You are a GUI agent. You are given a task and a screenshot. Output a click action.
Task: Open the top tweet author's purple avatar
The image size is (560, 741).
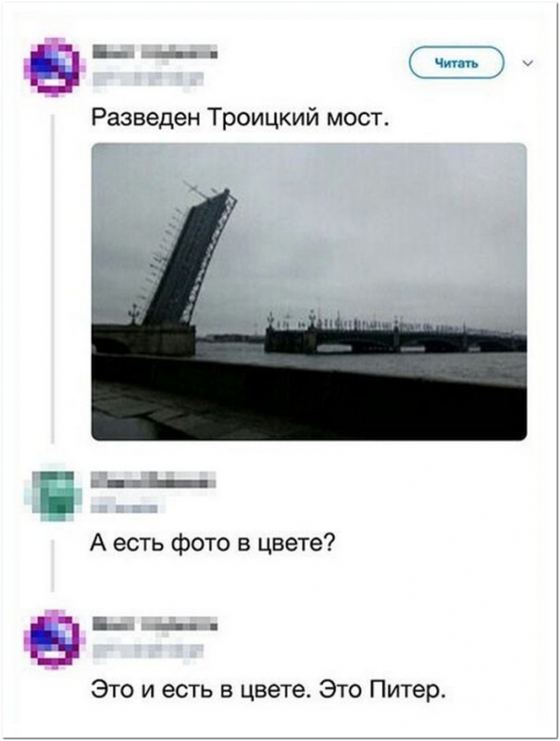click(53, 66)
